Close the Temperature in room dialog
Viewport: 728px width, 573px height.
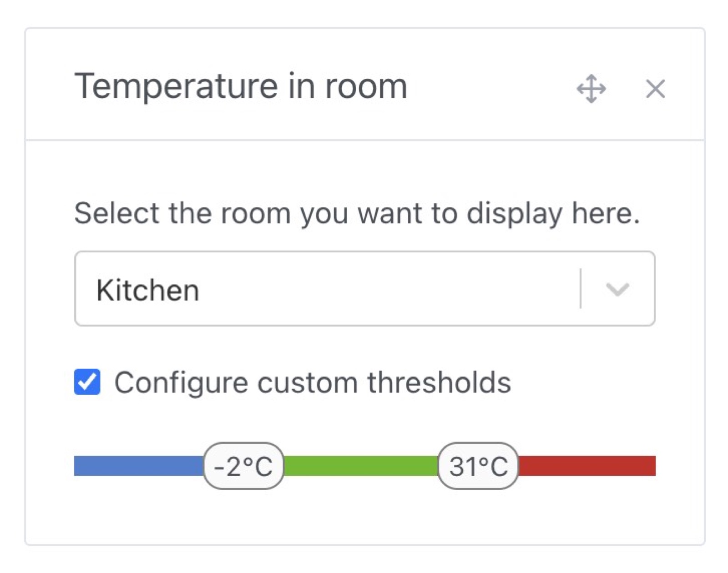click(x=655, y=89)
